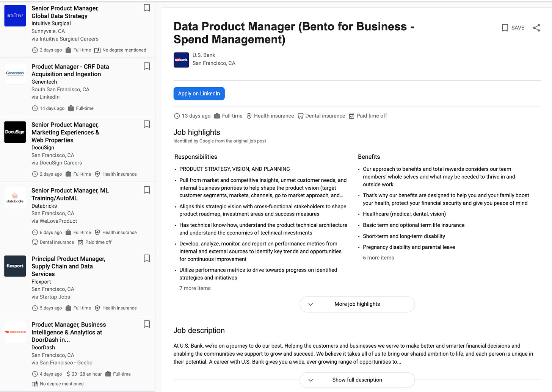Click the Genentech company logo
This screenshot has width=552, height=392.
pos(15,73)
